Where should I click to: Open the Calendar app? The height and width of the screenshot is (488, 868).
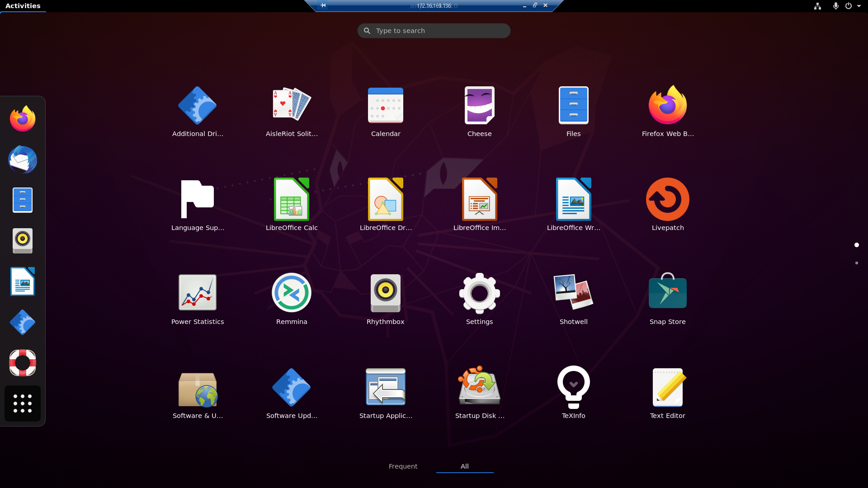pyautogui.click(x=386, y=112)
